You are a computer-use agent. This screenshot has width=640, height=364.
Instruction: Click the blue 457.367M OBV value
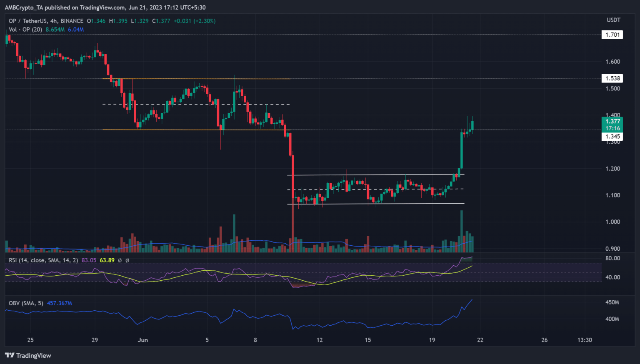59,303
